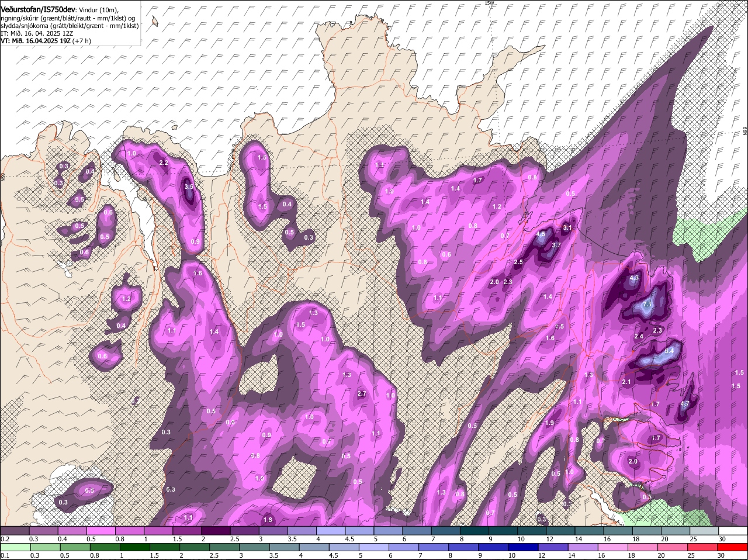Click the 0.2 label on the purple snow scale
Image resolution: width=748 pixels, height=560 pixels.
pyautogui.click(x=5, y=538)
